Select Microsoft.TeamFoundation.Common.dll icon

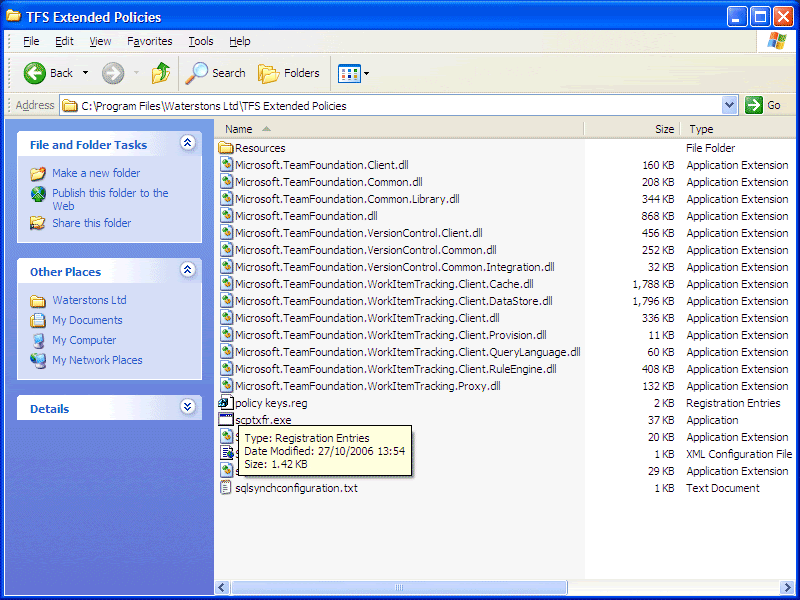coord(227,182)
